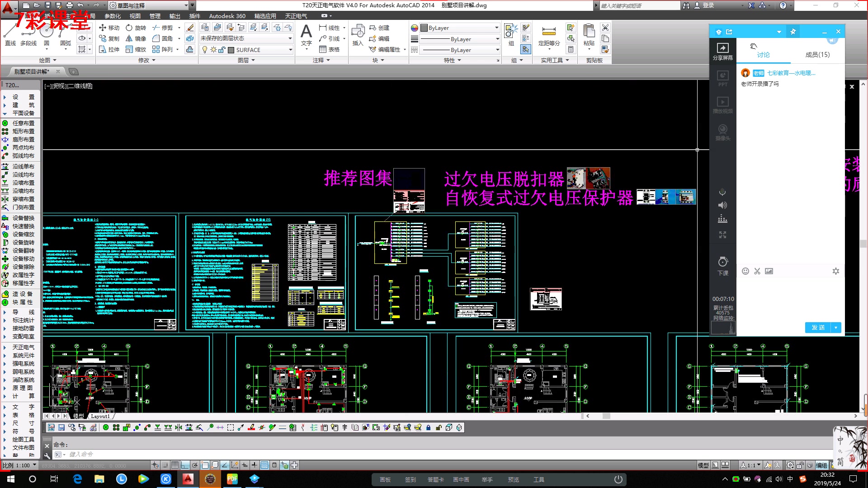
Task: Click the PDF taskbar application icon
Action: click(x=233, y=479)
